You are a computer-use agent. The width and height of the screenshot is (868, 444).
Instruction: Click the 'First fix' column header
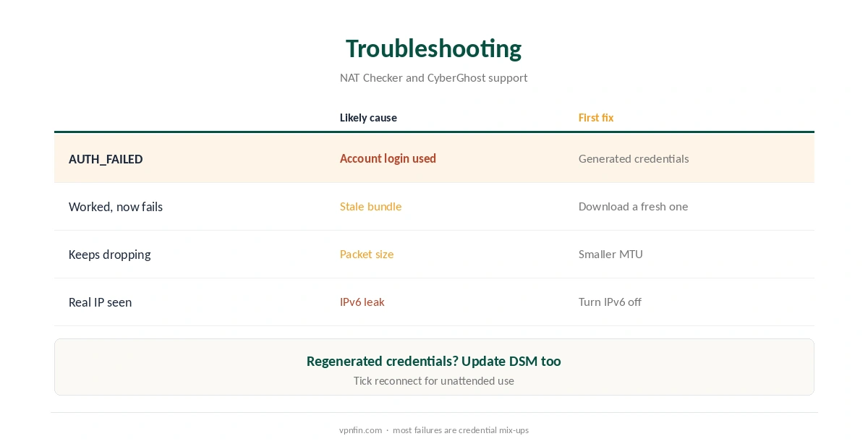pos(596,118)
